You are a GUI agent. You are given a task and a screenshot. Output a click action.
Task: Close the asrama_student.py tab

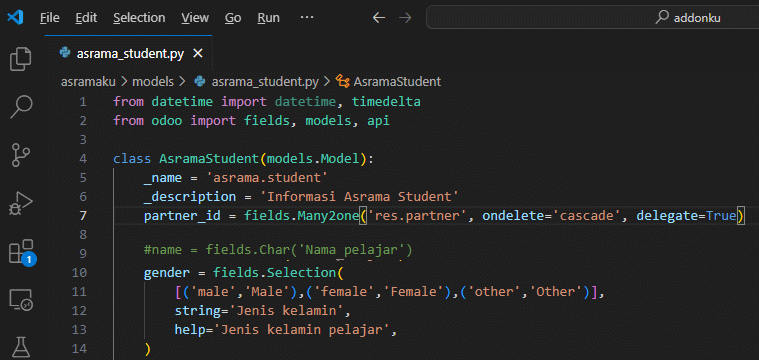(197, 54)
